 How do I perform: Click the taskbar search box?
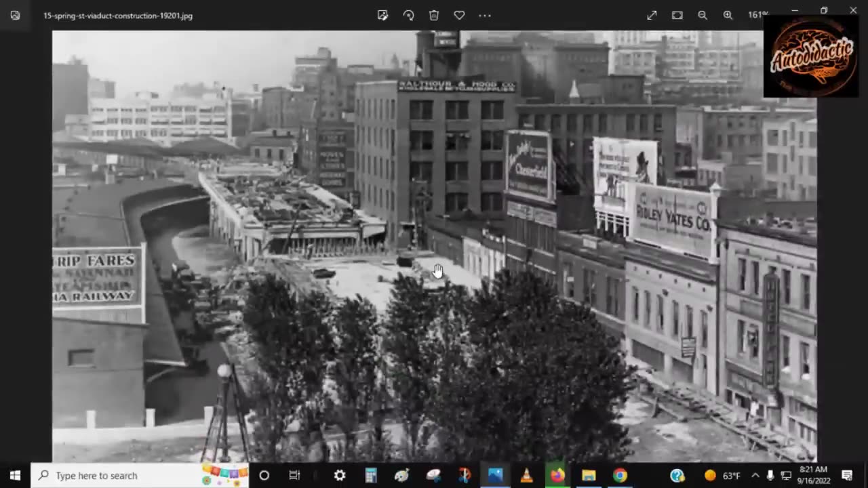(x=140, y=475)
